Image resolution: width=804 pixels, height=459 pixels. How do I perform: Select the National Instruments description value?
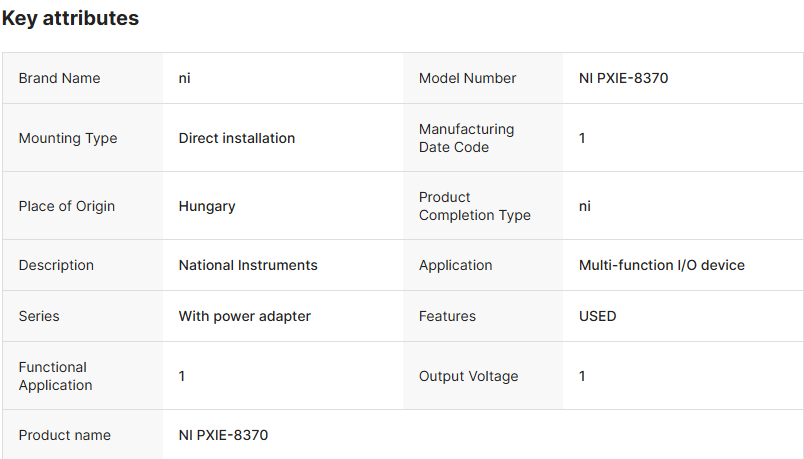coord(248,265)
